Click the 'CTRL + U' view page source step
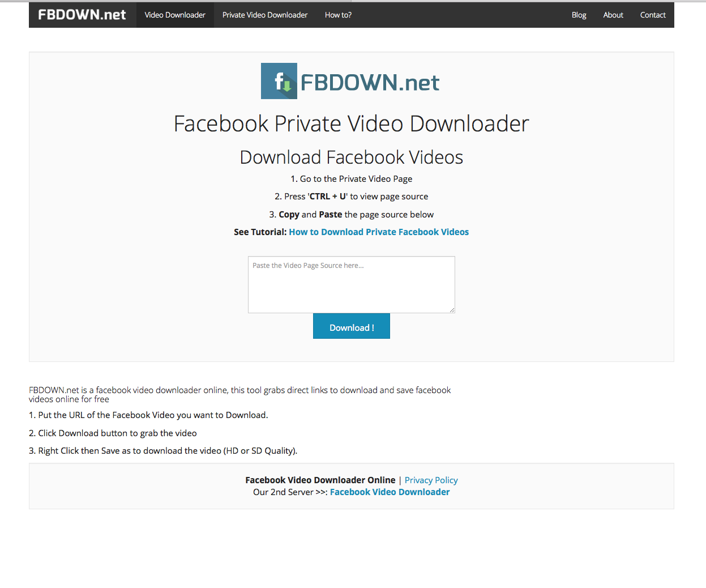Image resolution: width=706 pixels, height=588 pixels. point(352,197)
